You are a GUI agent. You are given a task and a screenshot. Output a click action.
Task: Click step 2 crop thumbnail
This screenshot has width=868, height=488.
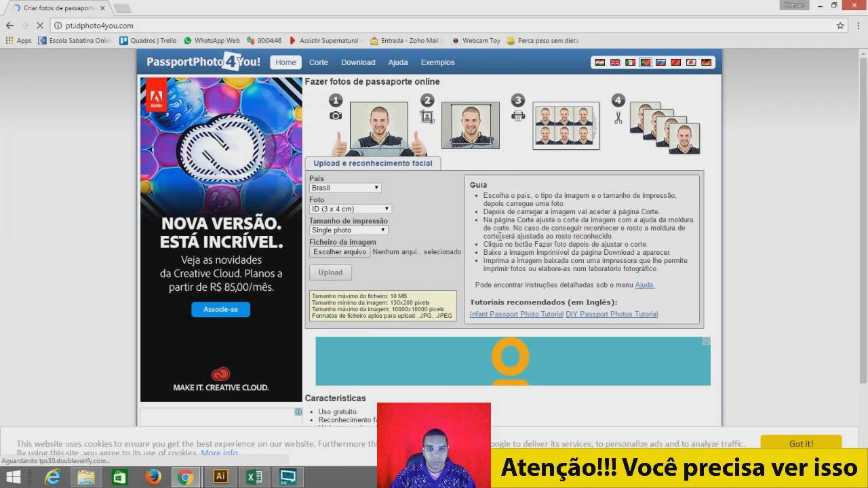coord(471,125)
